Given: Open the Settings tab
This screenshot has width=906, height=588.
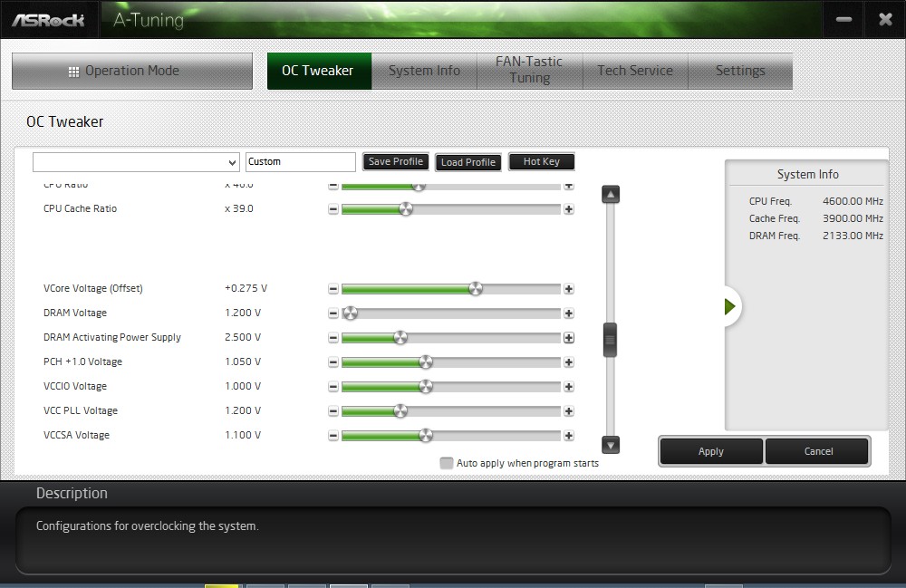Looking at the screenshot, I should 740,71.
